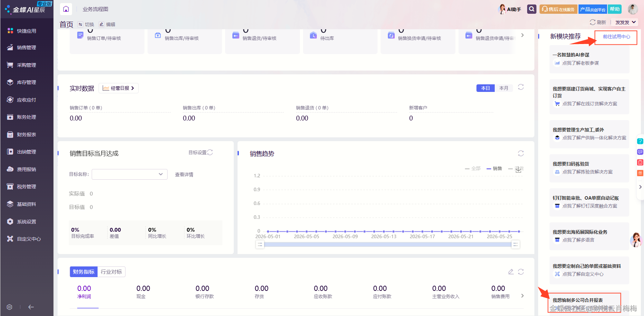
Task: Select the 行业对标 tab
Action: pyautogui.click(x=111, y=272)
